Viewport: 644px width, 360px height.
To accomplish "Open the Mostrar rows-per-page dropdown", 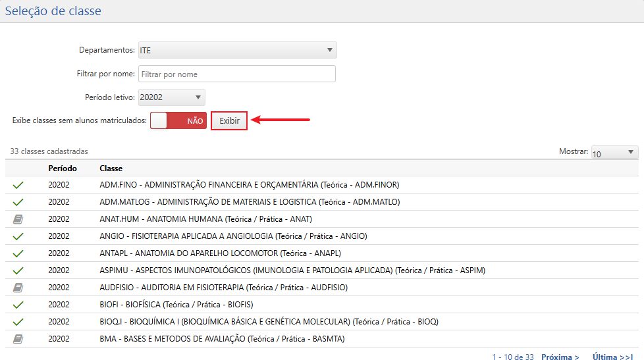I will (614, 153).
